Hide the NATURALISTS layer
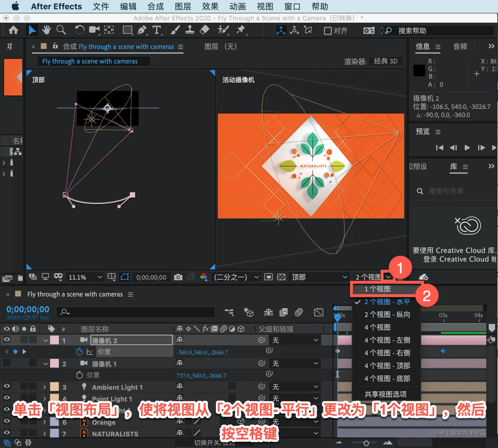This screenshot has height=448, width=498. coord(7,433)
